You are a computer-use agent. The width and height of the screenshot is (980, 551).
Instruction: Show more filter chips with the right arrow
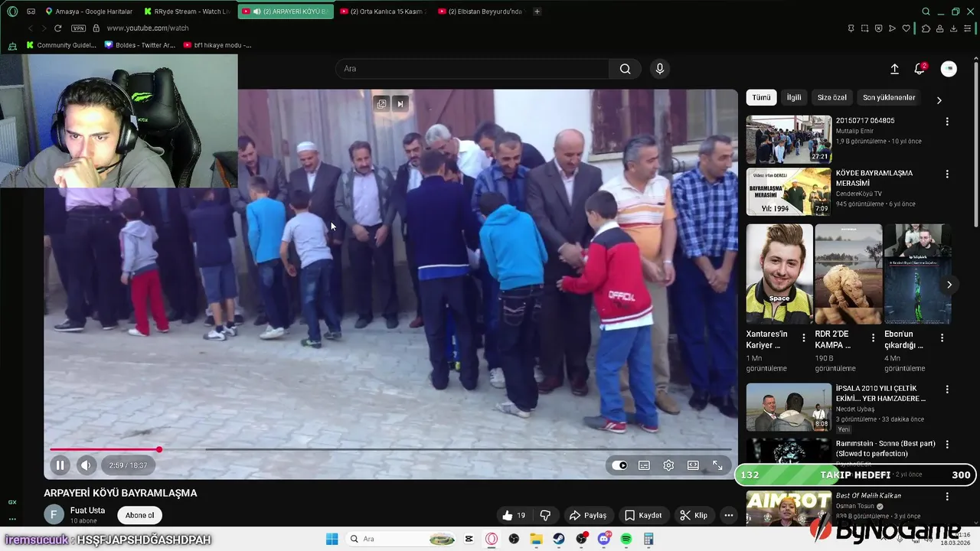click(939, 100)
